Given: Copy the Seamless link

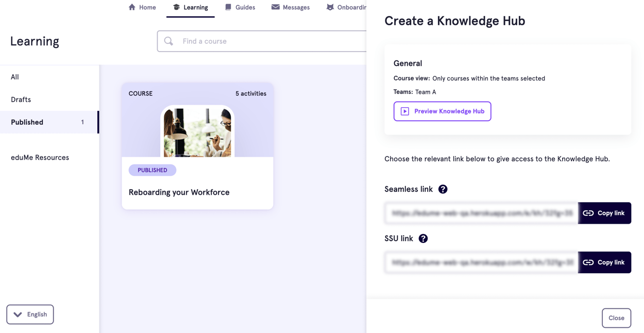Looking at the screenshot, I should [604, 213].
